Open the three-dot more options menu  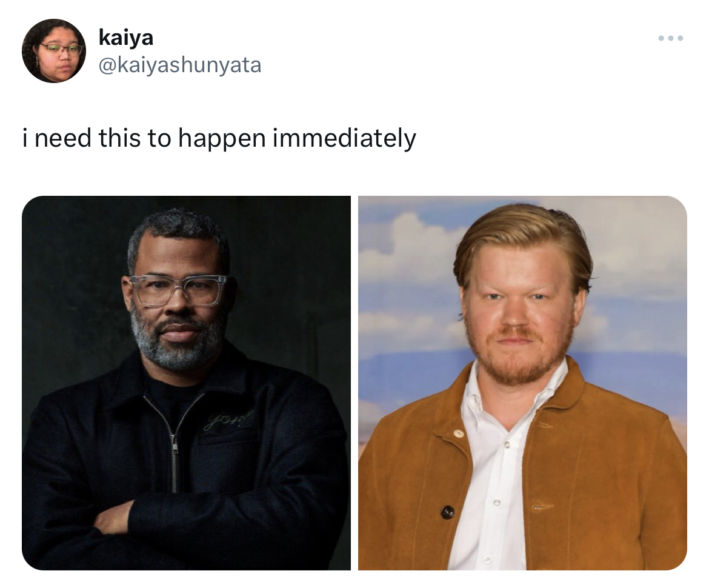[x=671, y=38]
